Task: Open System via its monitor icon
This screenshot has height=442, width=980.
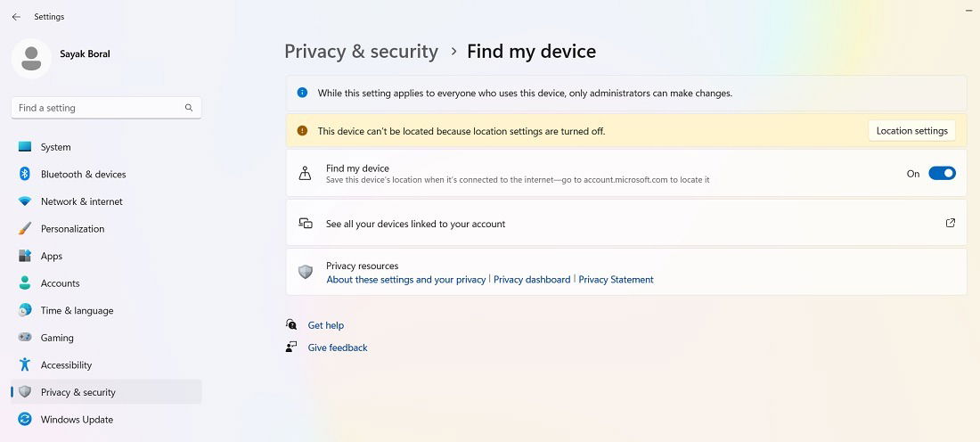Action: pos(25,147)
